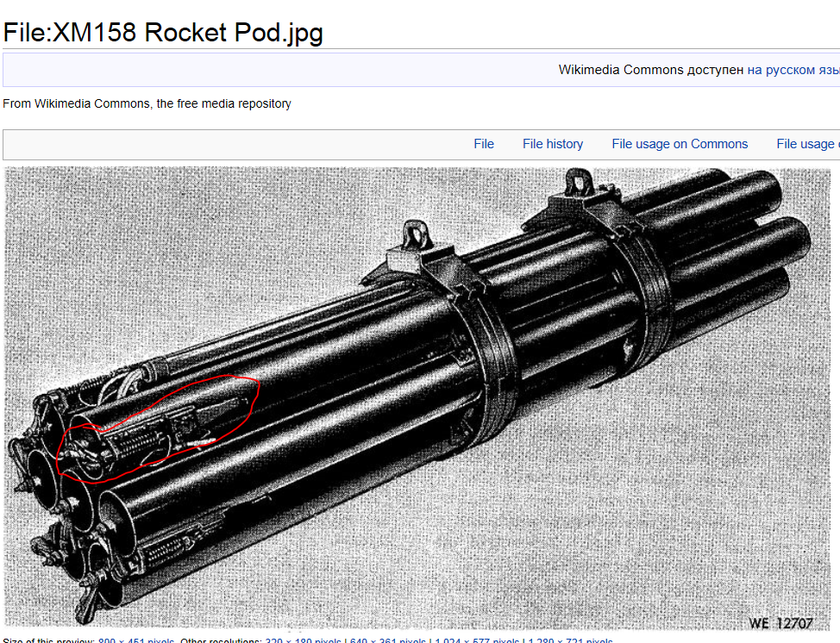Open the XM158 rocket pod image preview

pyautogui.click(x=417, y=398)
